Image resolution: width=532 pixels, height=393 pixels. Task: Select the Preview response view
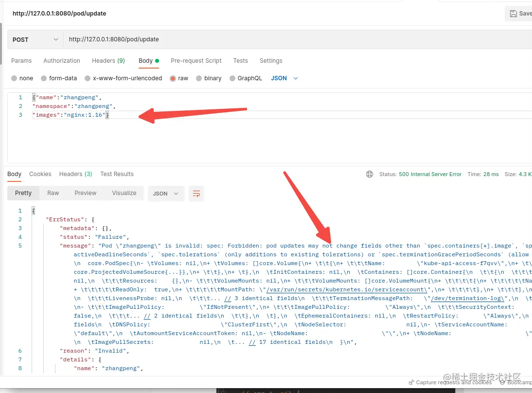click(86, 193)
